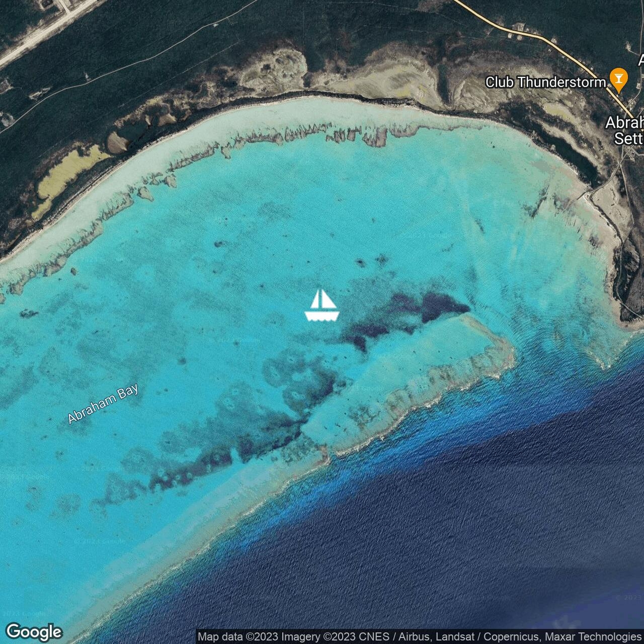Image resolution: width=644 pixels, height=644 pixels.
Task: Select the Club Thunderstorm text label
Action: (x=545, y=82)
